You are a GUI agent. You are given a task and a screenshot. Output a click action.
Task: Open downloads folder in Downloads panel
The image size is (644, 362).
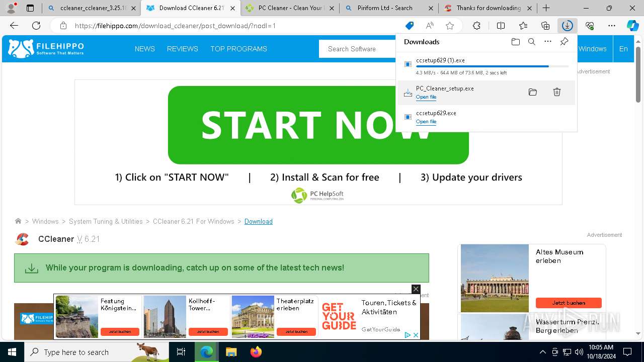coord(515,42)
